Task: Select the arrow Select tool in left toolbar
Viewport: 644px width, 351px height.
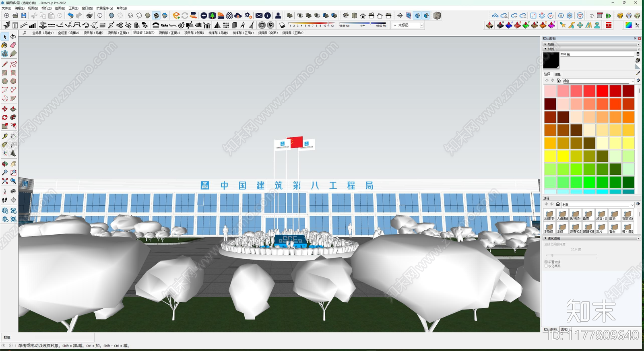Action: pyautogui.click(x=5, y=37)
